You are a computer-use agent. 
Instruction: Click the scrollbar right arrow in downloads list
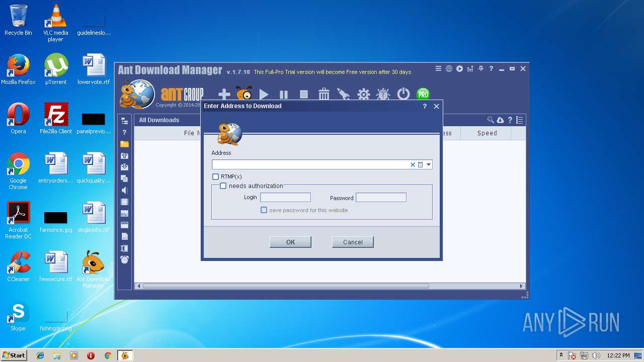pyautogui.click(x=522, y=286)
